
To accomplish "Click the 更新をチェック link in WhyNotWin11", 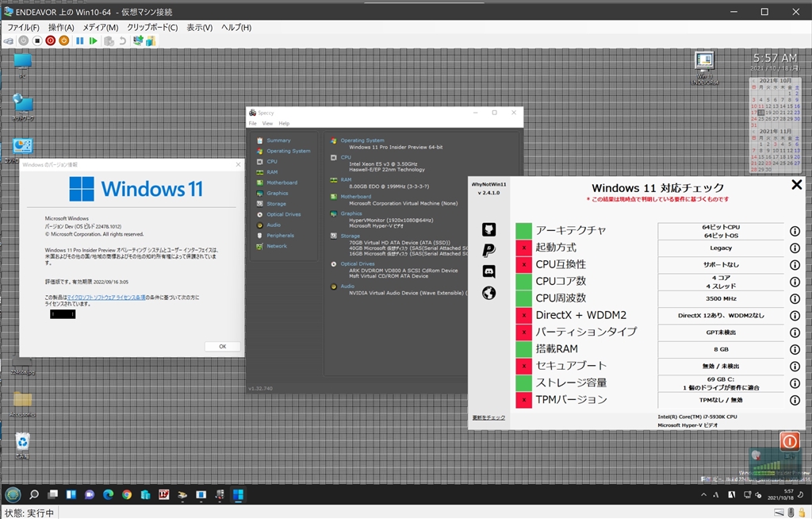I will tap(488, 418).
